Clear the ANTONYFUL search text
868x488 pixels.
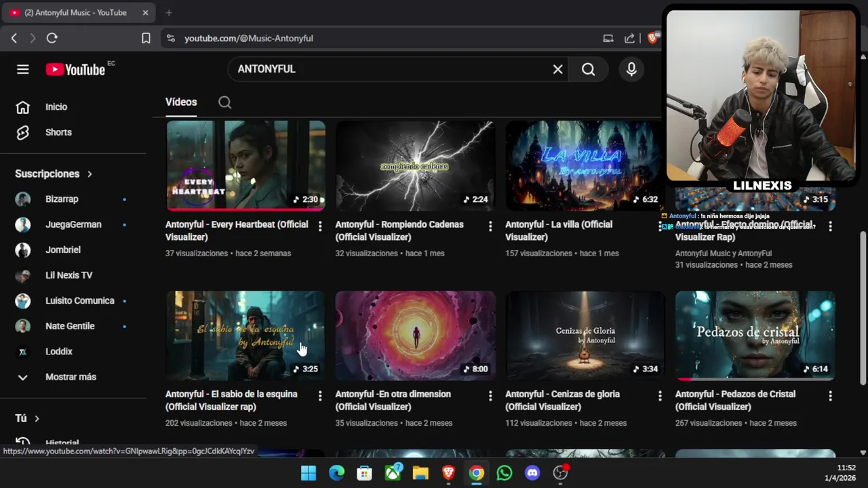pos(557,69)
